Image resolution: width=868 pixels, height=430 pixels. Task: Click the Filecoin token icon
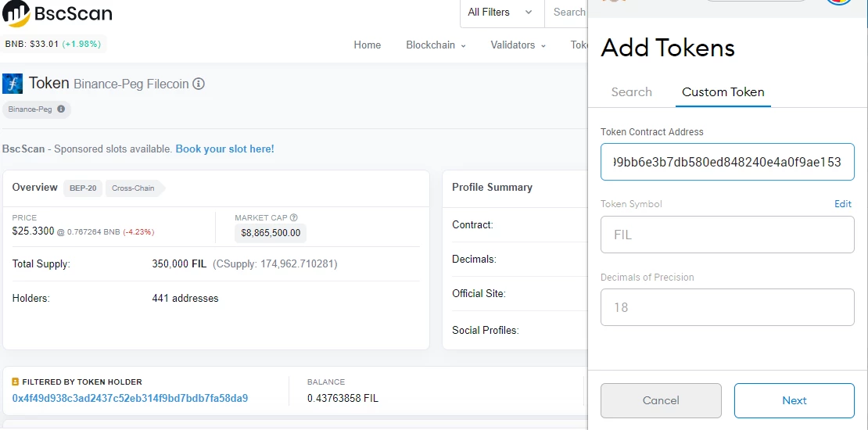tap(13, 84)
